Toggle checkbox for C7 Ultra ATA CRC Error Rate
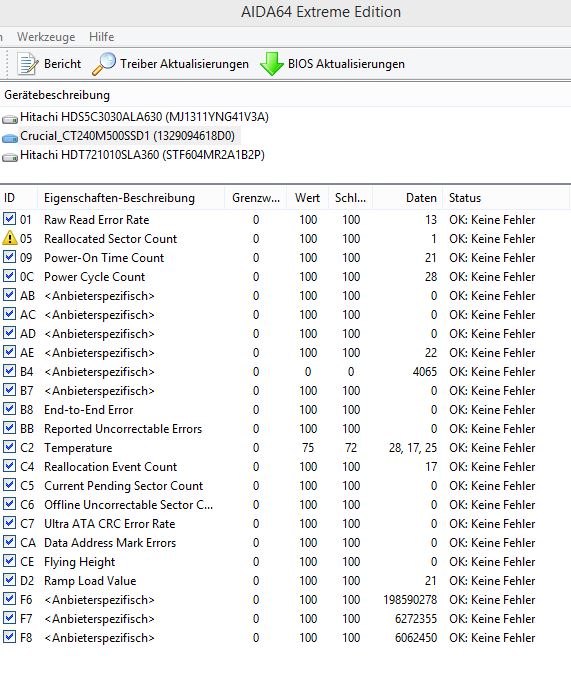This screenshot has width=571, height=694. tap(9, 523)
